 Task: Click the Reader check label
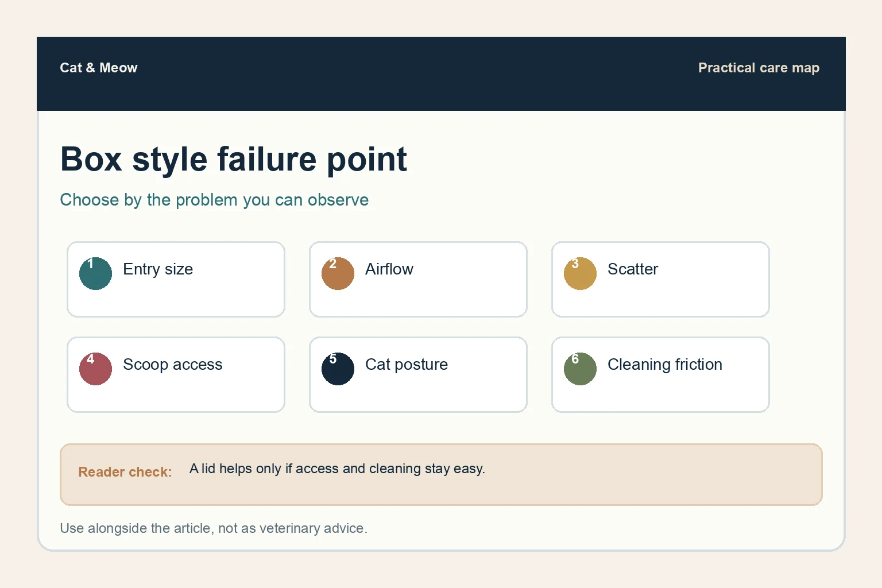[x=125, y=472]
